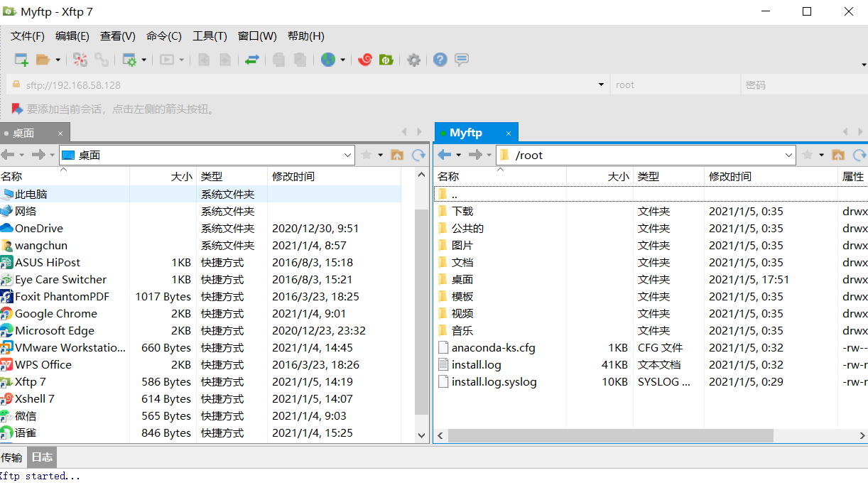Select install.log in remote pane
868x490 pixels.
click(476, 365)
